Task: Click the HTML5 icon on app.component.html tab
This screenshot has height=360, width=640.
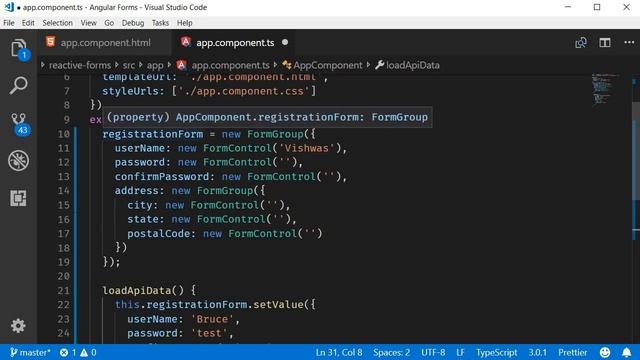Action: coord(51,42)
